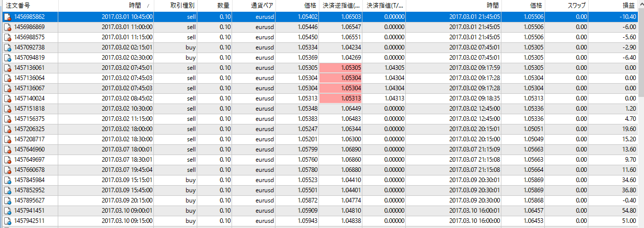Sort by 決済指値(T/ column header

[x=384, y=6]
